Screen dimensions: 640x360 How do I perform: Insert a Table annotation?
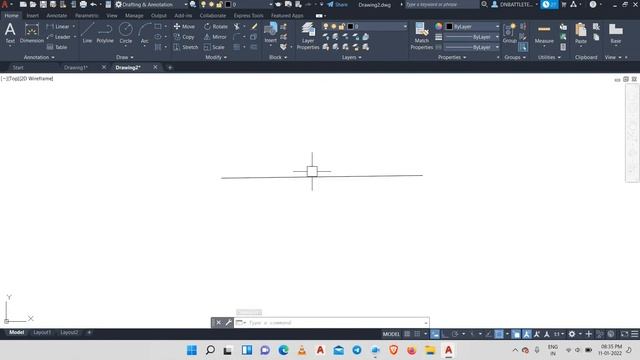pos(57,47)
